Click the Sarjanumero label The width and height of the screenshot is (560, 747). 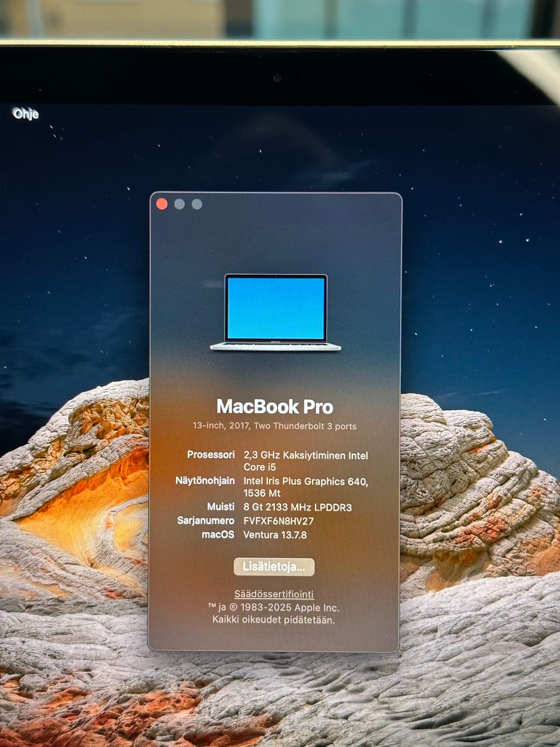tap(206, 520)
